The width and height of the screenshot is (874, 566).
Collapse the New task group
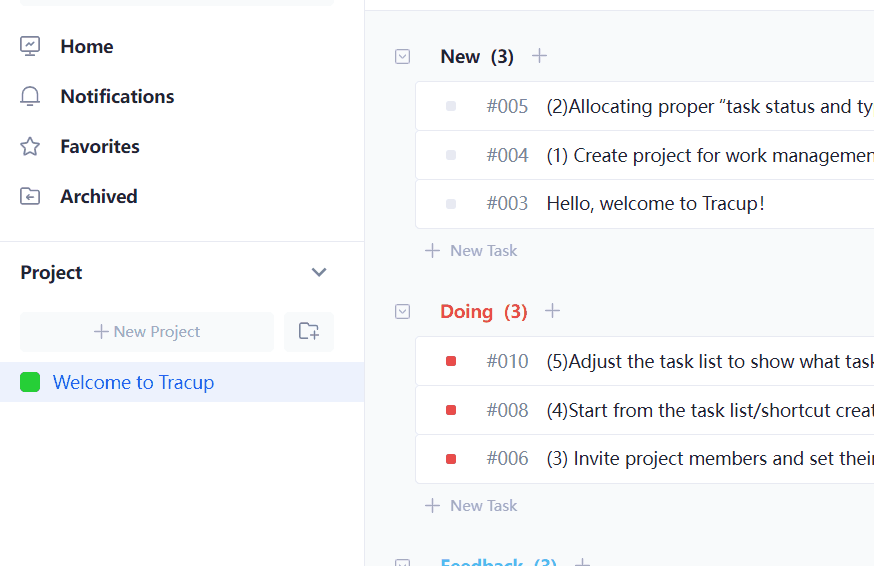(402, 57)
